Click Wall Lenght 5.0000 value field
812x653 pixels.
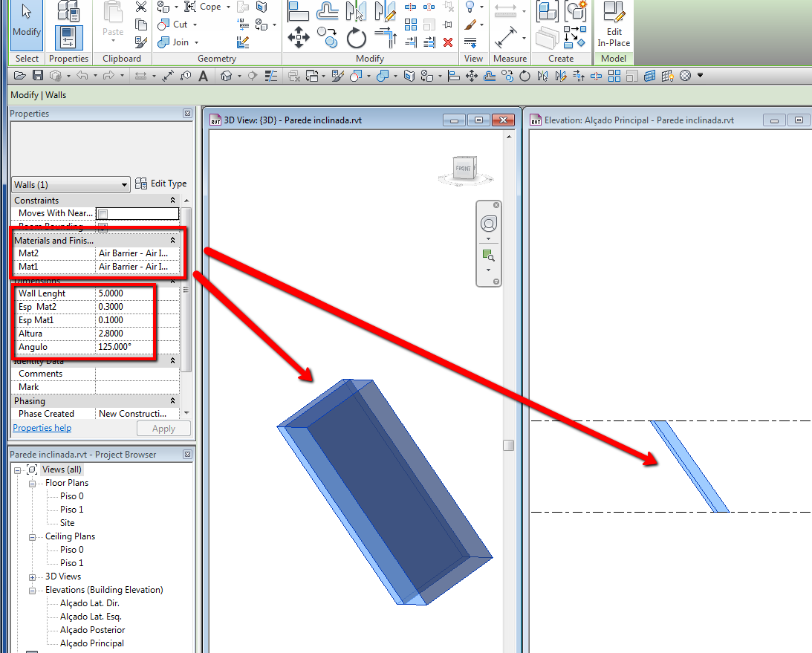click(137, 293)
